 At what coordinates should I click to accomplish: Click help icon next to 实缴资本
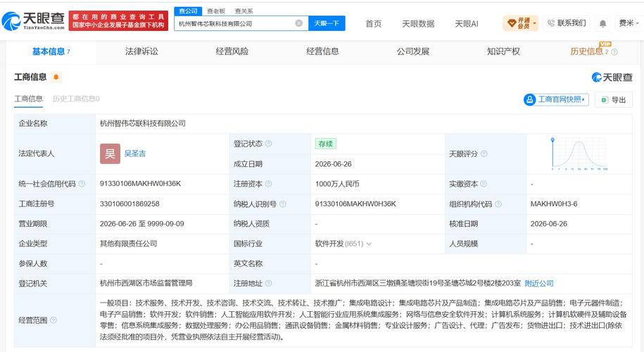tap(484, 184)
